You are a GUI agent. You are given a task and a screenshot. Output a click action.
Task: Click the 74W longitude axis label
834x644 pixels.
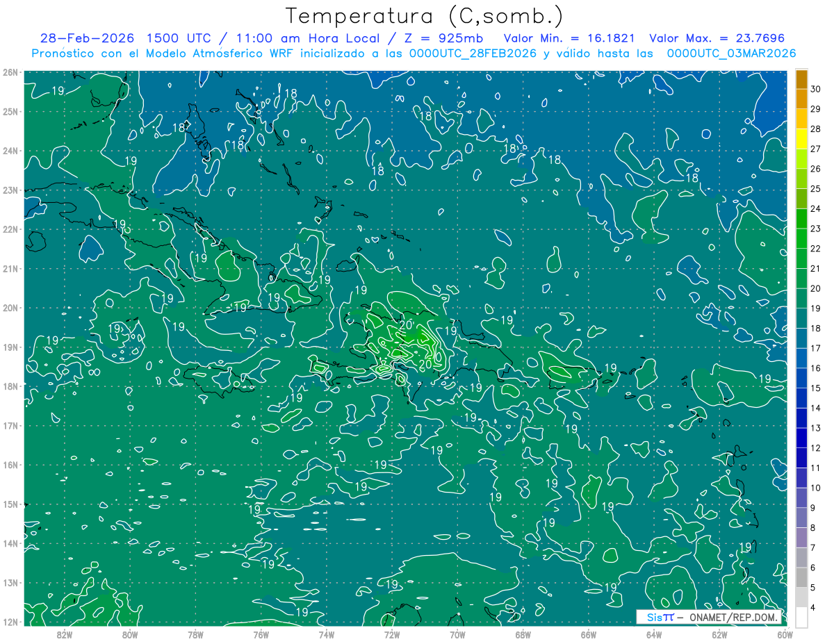326,634
